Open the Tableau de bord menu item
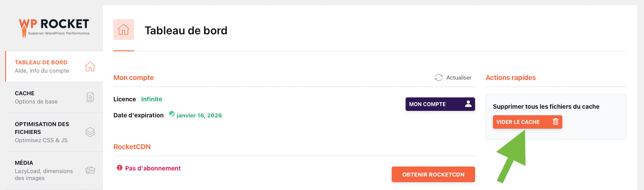Image resolution: width=644 pixels, height=190 pixels. point(42,67)
